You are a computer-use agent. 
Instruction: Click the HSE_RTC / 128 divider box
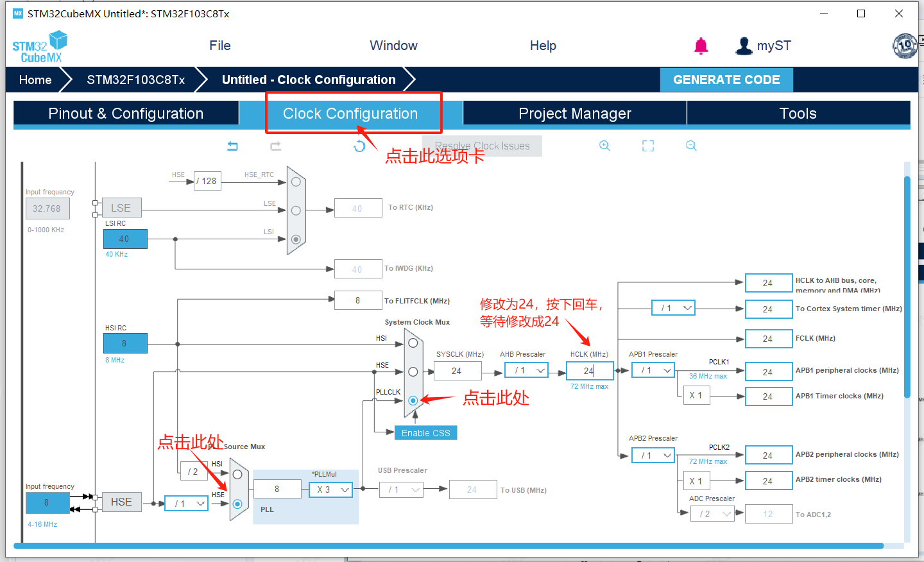[x=207, y=181]
